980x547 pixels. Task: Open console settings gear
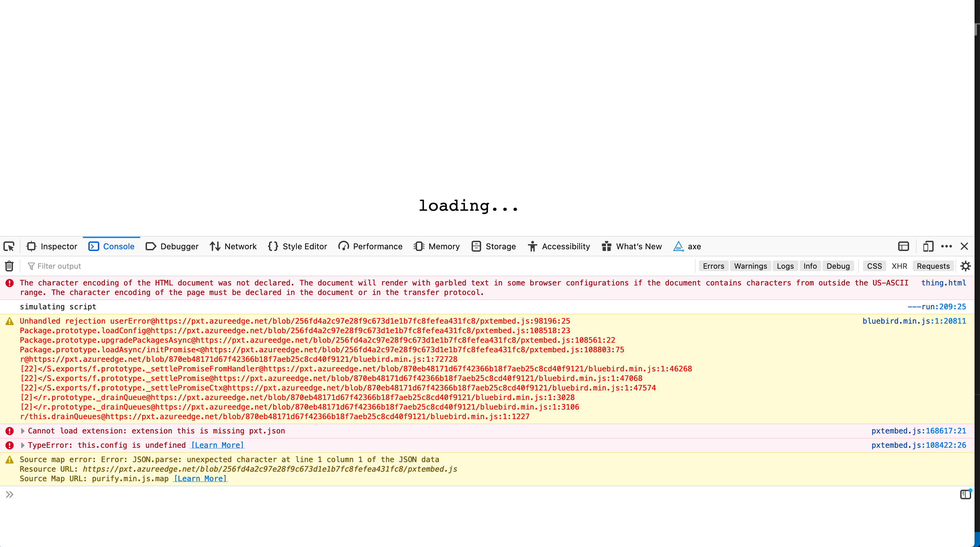tap(965, 266)
